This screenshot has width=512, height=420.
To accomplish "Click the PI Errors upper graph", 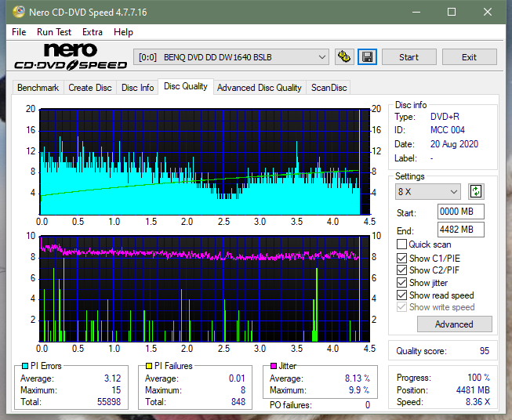I will point(205,162).
